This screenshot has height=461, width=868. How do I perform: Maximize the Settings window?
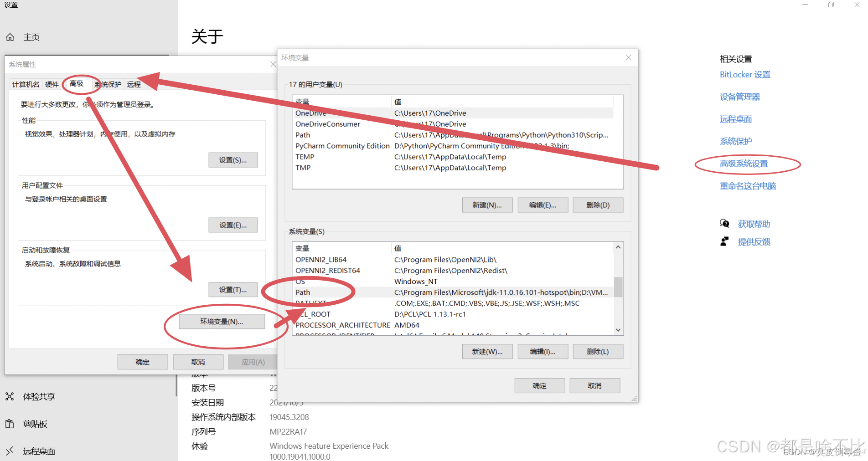point(831,5)
